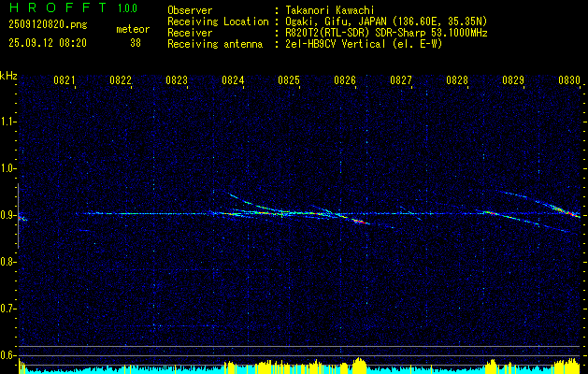Click the 0.6 kHz axis label
Viewport: 588px width, 374px height.
[7, 355]
